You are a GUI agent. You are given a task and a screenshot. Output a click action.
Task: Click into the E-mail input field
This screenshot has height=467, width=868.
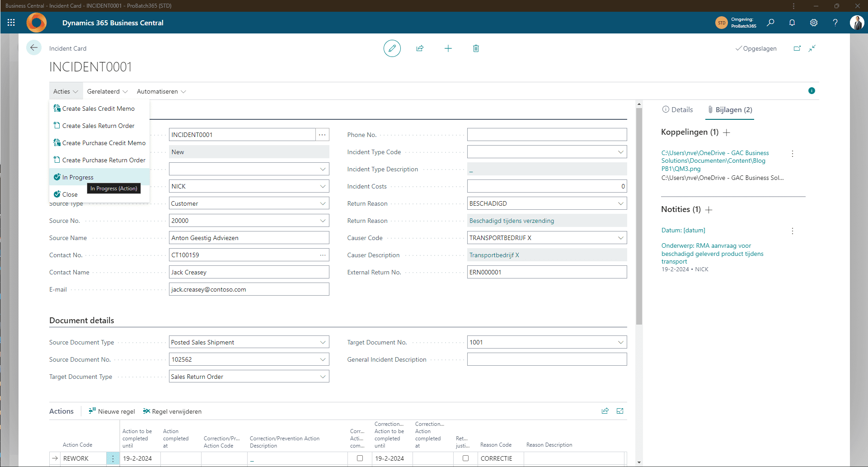pos(249,289)
